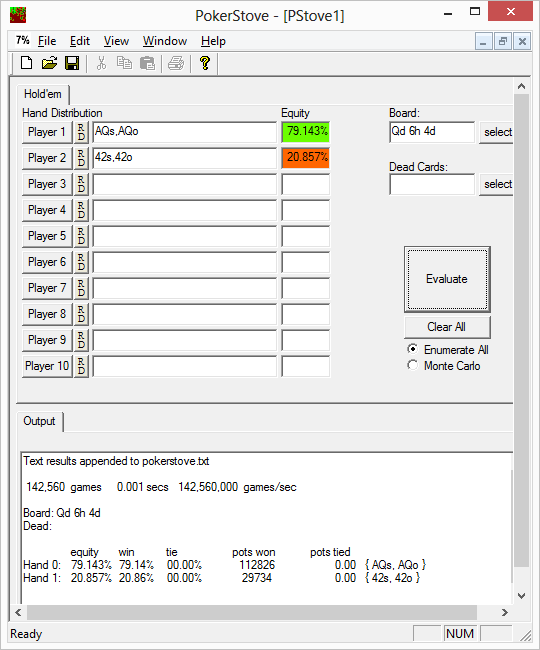
Task: Restore the inner PStove1 document window
Action: click(503, 41)
